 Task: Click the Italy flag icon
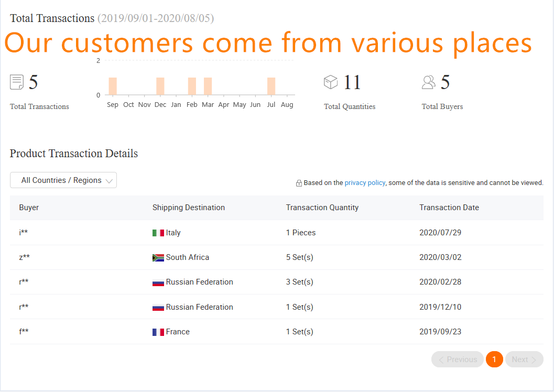click(158, 233)
